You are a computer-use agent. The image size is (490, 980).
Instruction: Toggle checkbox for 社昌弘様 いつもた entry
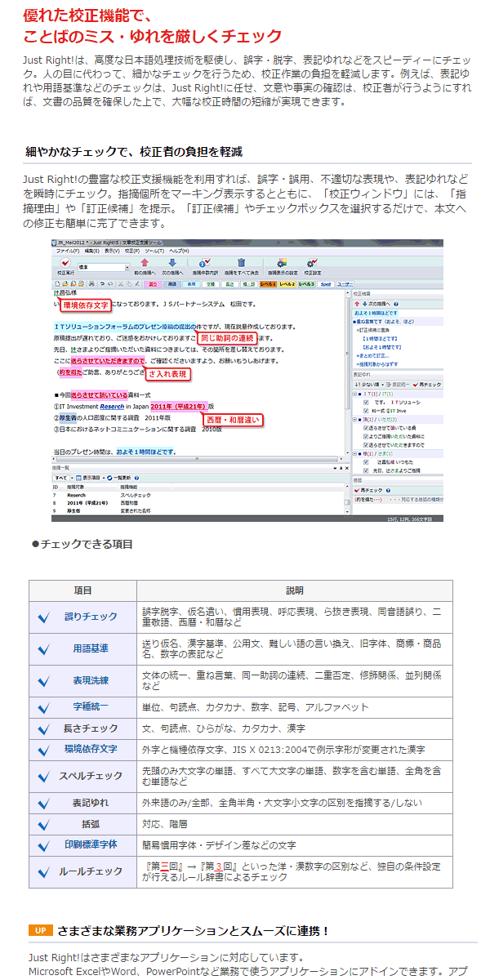(366, 462)
